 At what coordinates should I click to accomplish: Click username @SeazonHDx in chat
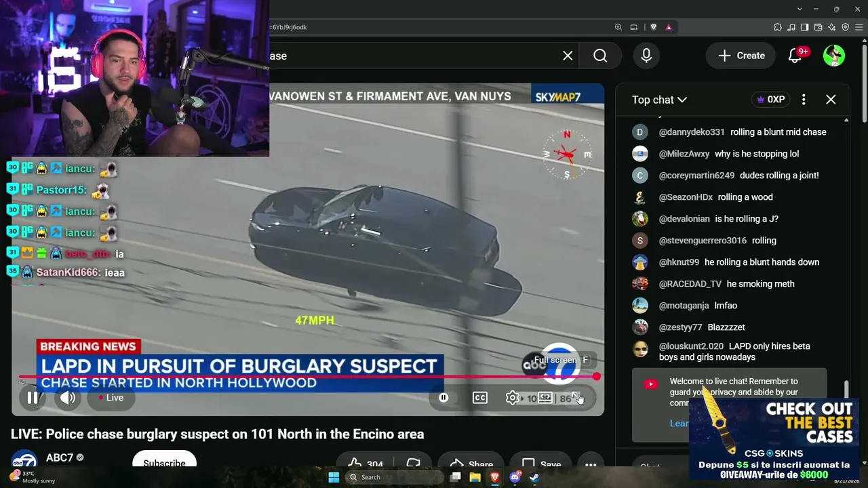pos(686,197)
